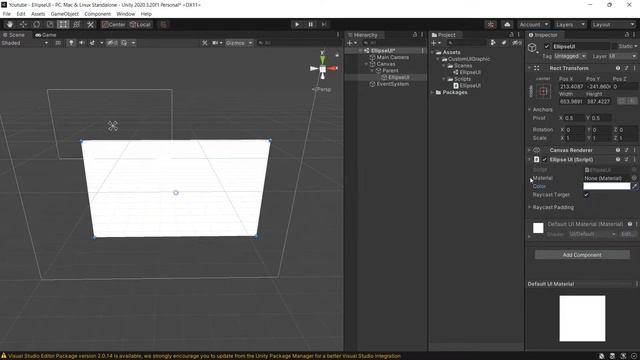The height and width of the screenshot is (360, 640).
Task: Open the Layout dropdown
Action: (613, 24)
